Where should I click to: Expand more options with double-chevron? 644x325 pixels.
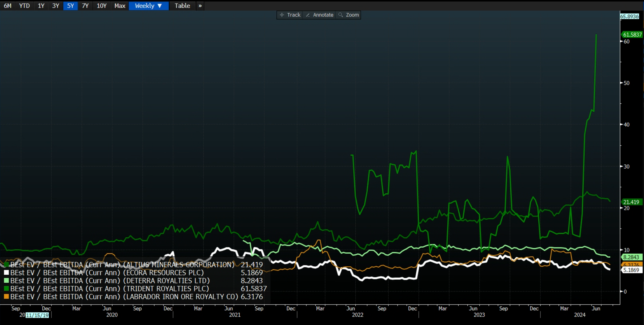pos(200,6)
